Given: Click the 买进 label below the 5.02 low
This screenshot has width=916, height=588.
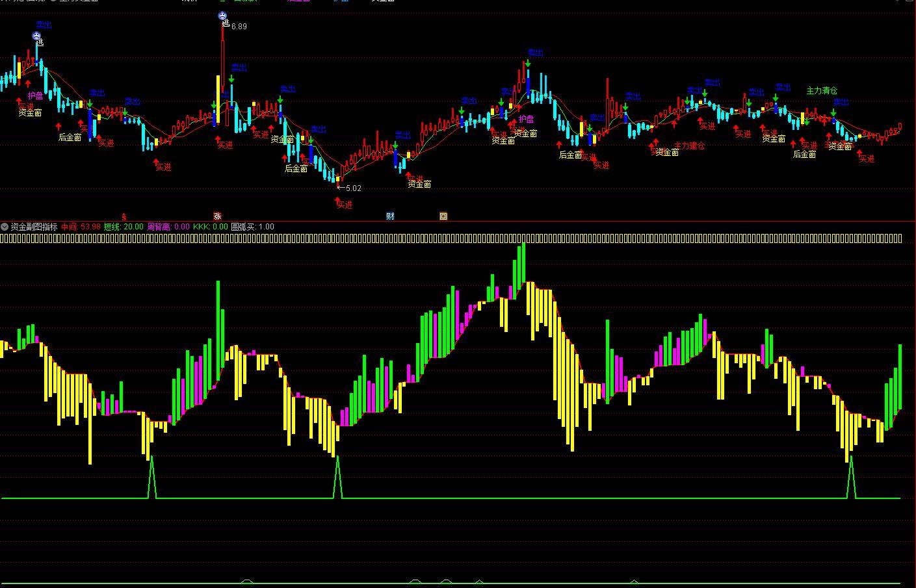Looking at the screenshot, I should [x=345, y=205].
